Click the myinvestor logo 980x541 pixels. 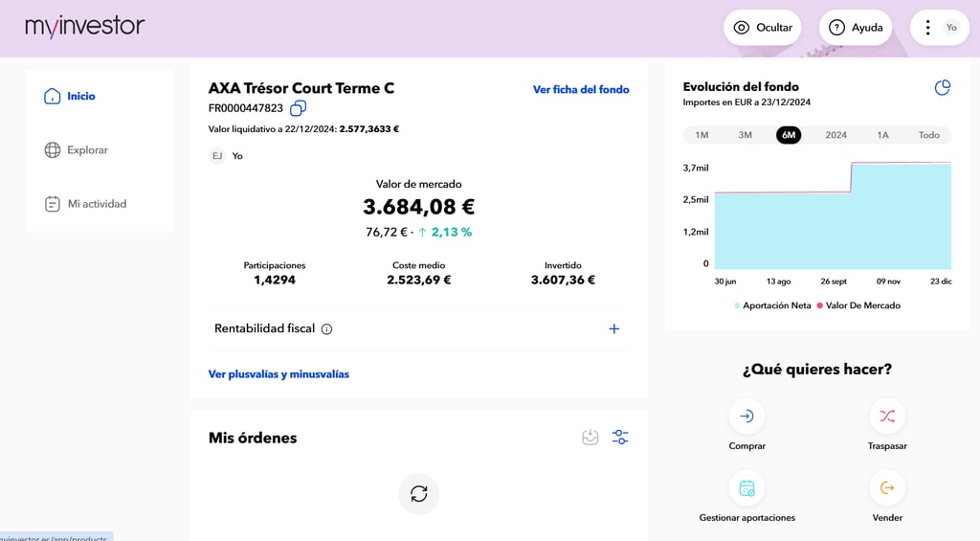[84, 27]
